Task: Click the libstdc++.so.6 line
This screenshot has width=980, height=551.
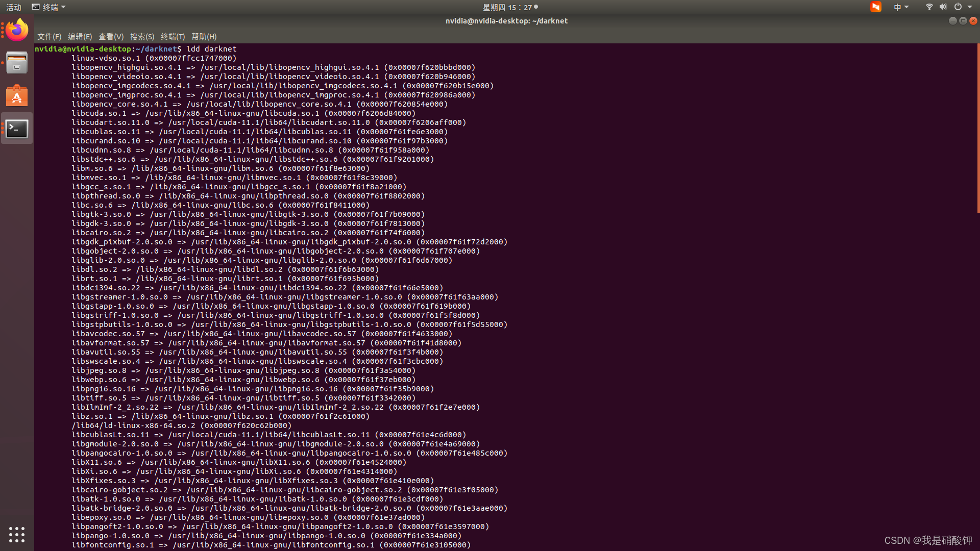Action: pos(253,159)
